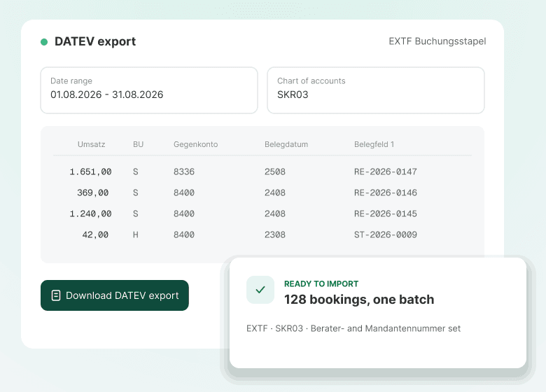
Task: Click Belegdatum 2308
Action: pyautogui.click(x=274, y=234)
